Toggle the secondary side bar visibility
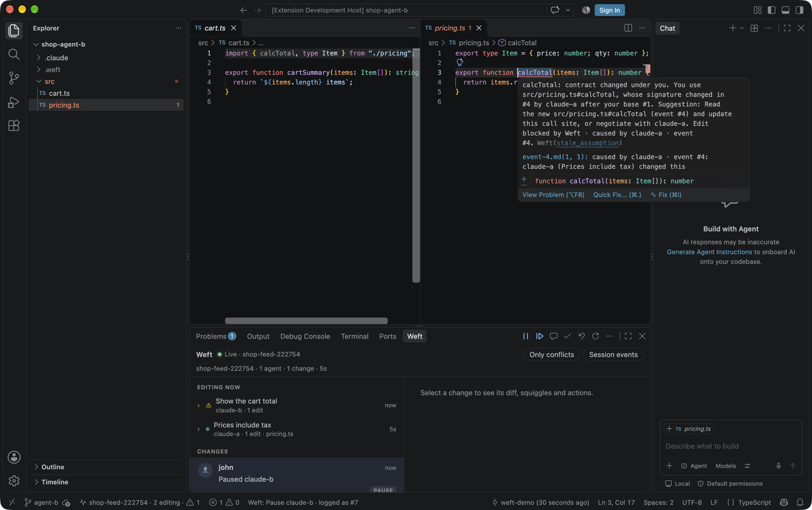This screenshot has width=812, height=510. coord(800,10)
